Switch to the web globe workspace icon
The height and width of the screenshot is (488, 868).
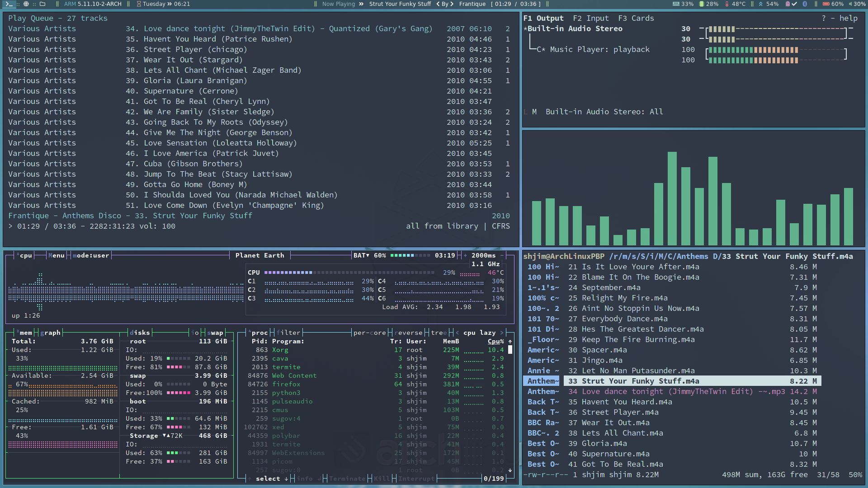pos(26,4)
